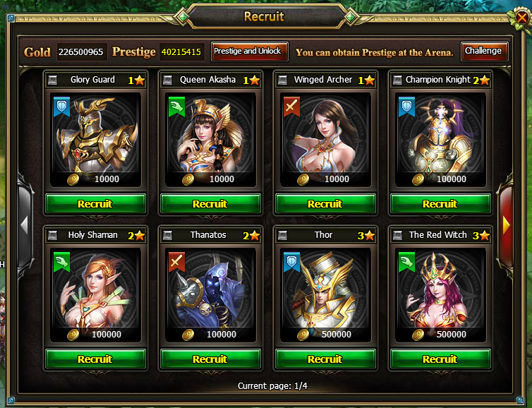Viewport: 532px width, 408px height.
Task: Click the green hand icon on The Red Witch
Action: [x=407, y=262]
